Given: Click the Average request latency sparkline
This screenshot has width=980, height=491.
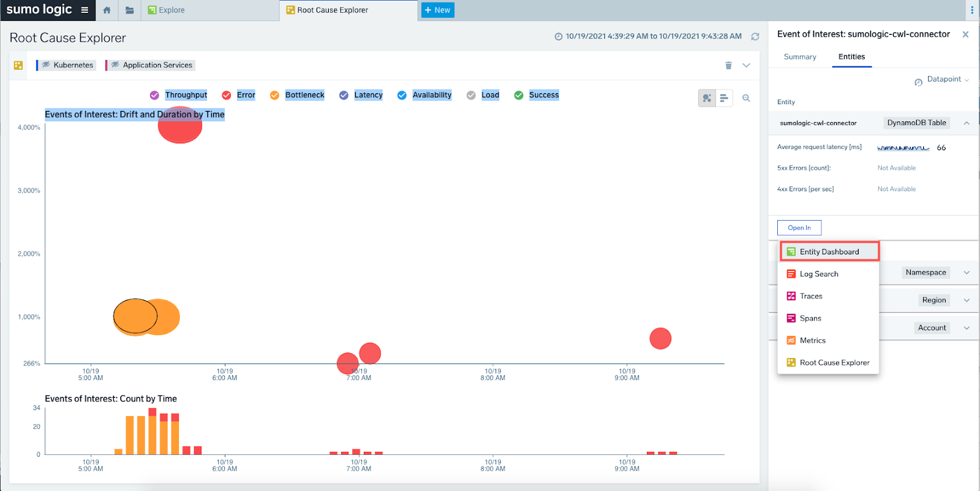Looking at the screenshot, I should point(903,148).
